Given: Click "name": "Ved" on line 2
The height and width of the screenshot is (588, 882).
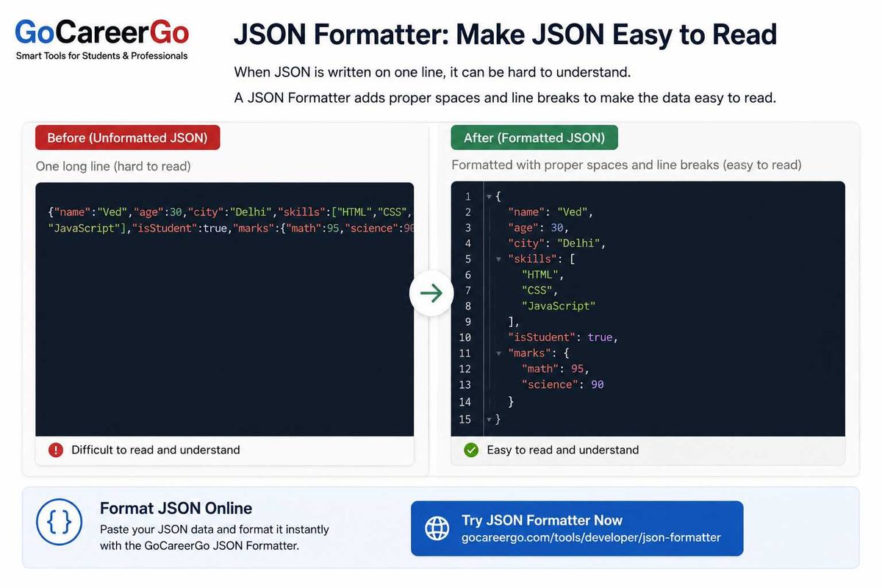Looking at the screenshot, I should point(551,212).
